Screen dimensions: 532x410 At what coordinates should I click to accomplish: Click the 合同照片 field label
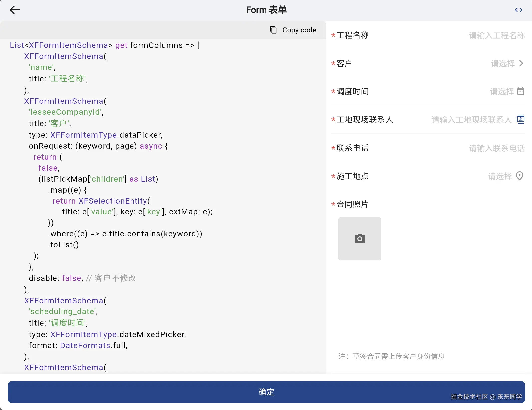[x=352, y=204]
